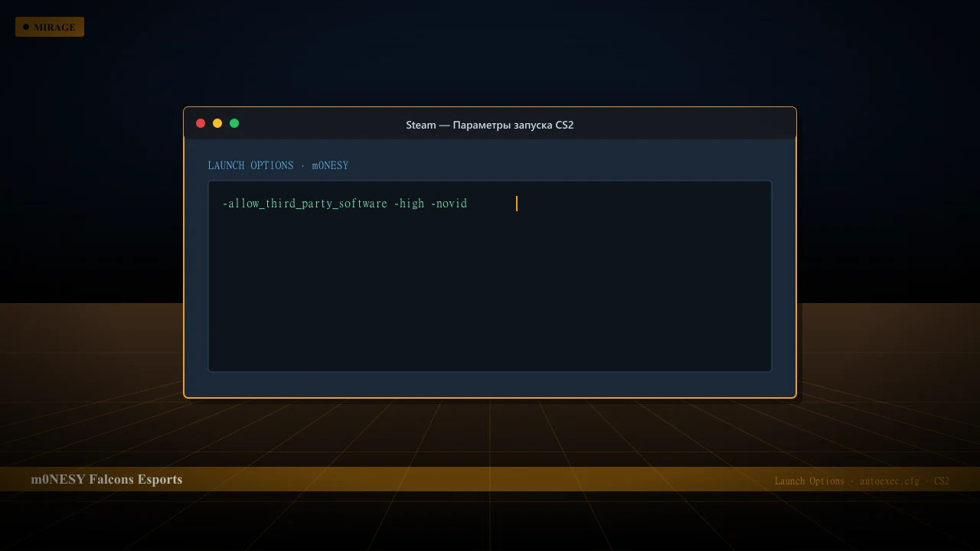Click the "-novid" launch parameter

[x=449, y=204]
